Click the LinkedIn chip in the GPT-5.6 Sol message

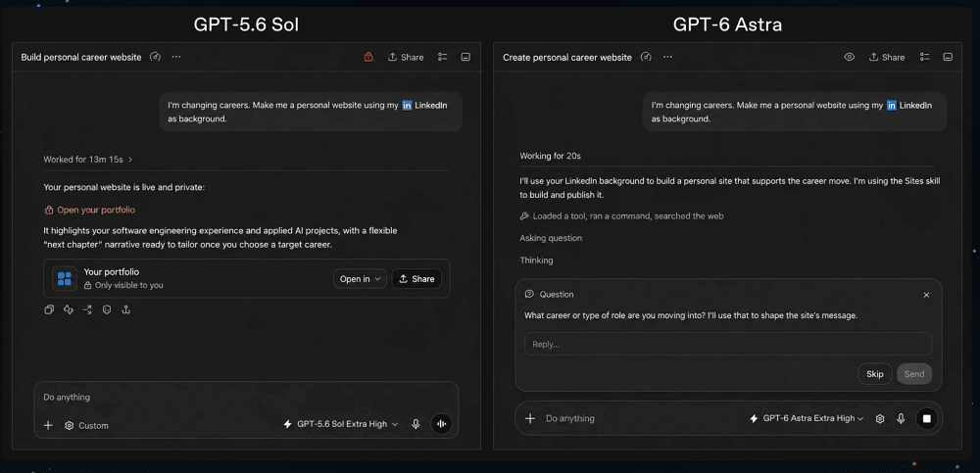[424, 106]
